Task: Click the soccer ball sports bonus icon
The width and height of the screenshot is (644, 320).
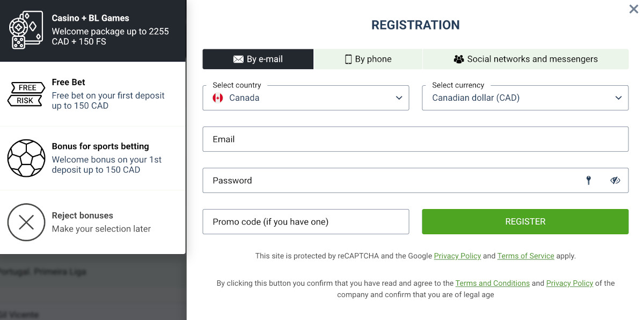Action: (x=26, y=158)
